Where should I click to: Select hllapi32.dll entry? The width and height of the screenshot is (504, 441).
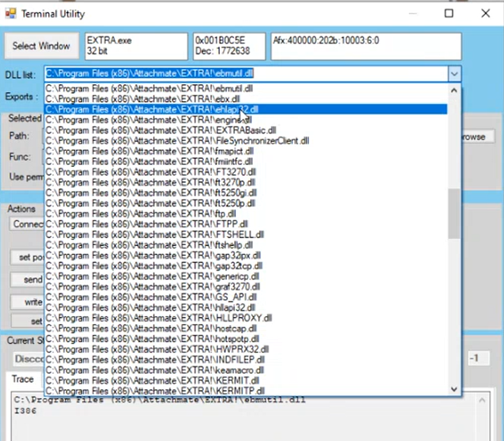pos(245,308)
